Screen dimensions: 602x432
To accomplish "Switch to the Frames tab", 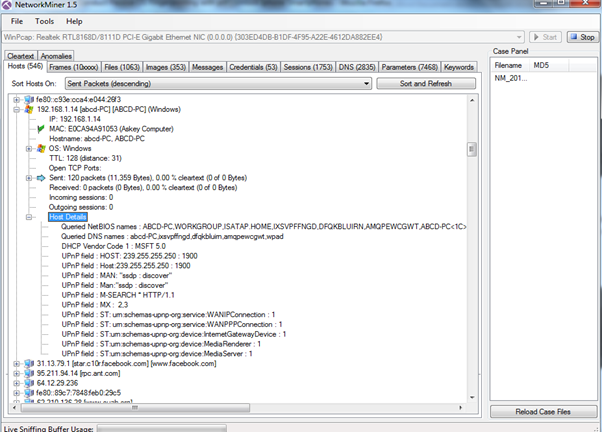I will pos(74,67).
